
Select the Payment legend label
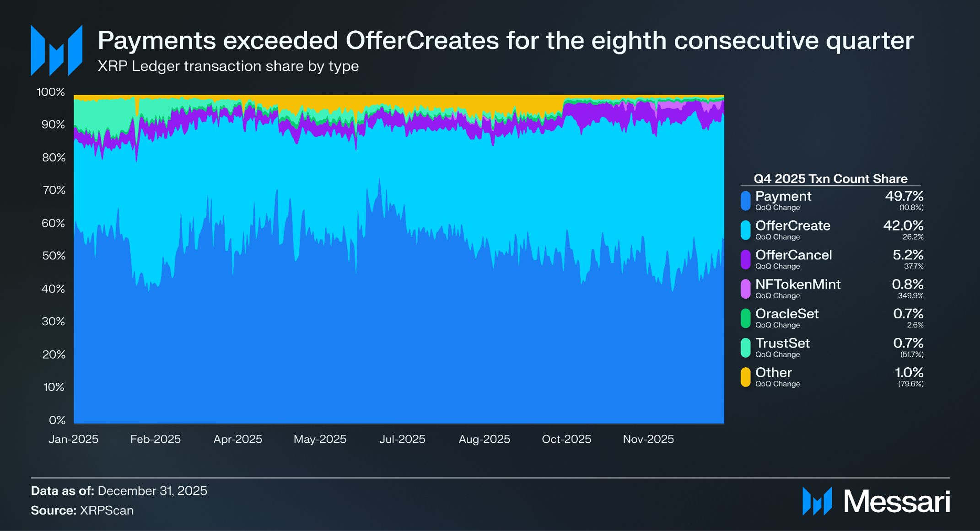point(783,196)
